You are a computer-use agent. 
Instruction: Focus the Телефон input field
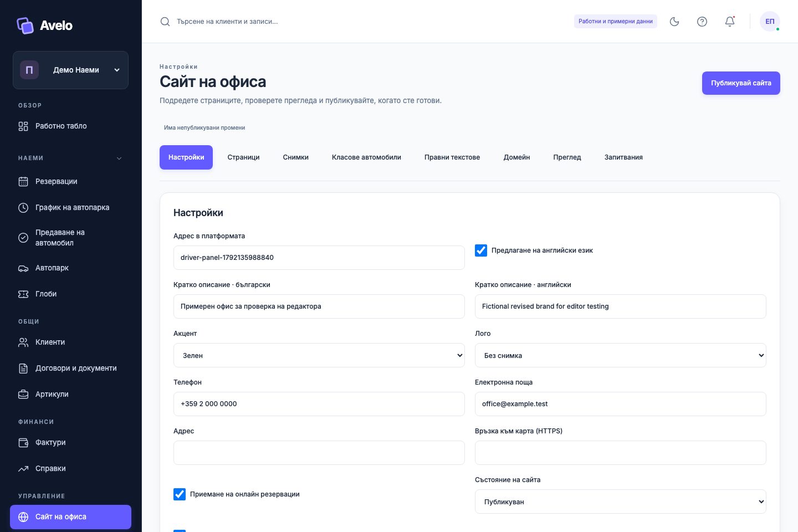pyautogui.click(x=319, y=404)
